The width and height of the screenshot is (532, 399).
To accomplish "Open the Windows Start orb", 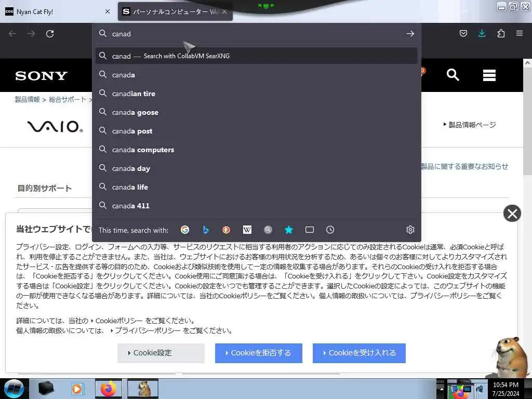I will click(x=14, y=389).
